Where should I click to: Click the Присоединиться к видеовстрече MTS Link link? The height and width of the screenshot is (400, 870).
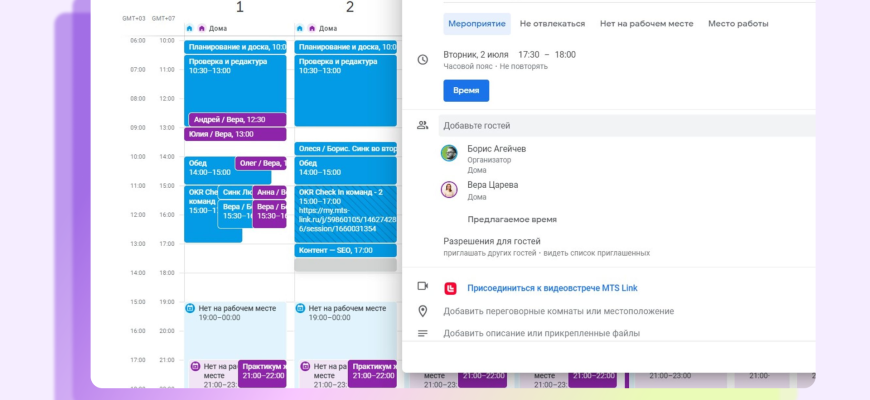click(x=552, y=288)
